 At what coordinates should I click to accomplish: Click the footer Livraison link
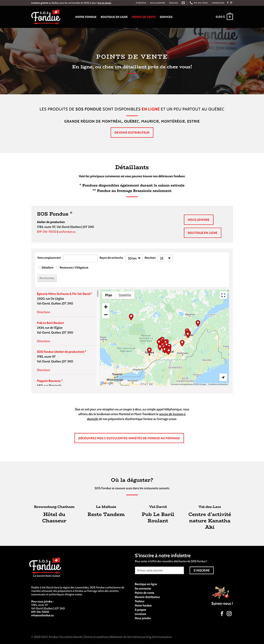click(140, 614)
